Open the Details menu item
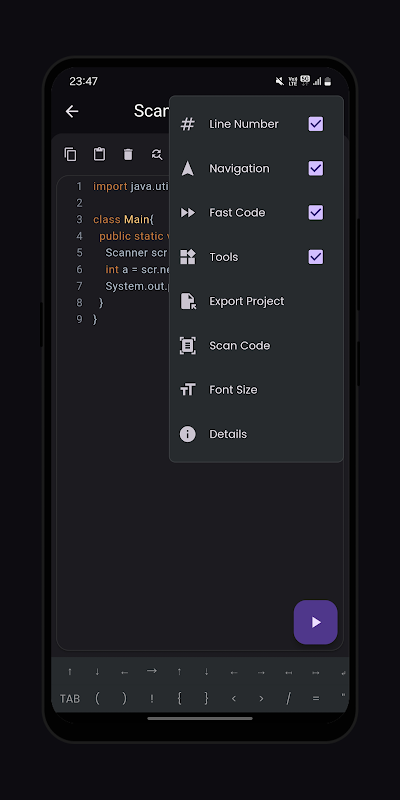Image resolution: width=400 pixels, height=800 pixels. pyautogui.click(x=256, y=434)
